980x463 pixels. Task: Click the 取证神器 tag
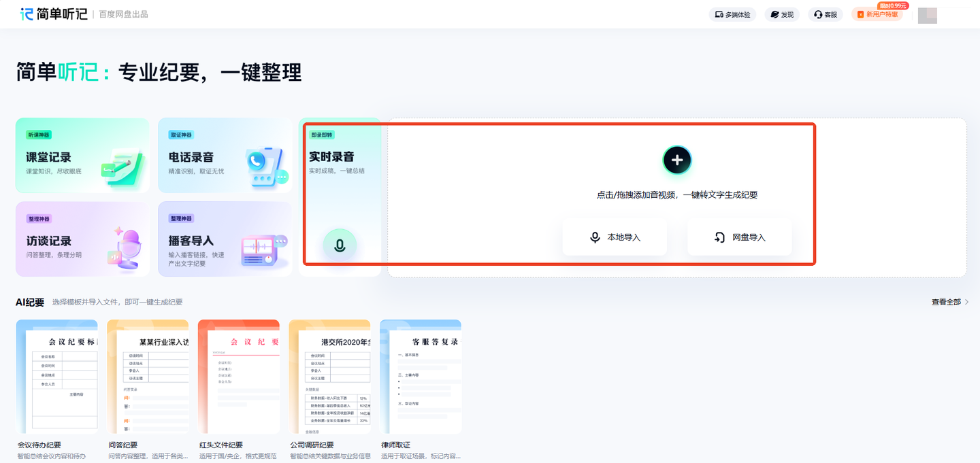(x=181, y=135)
